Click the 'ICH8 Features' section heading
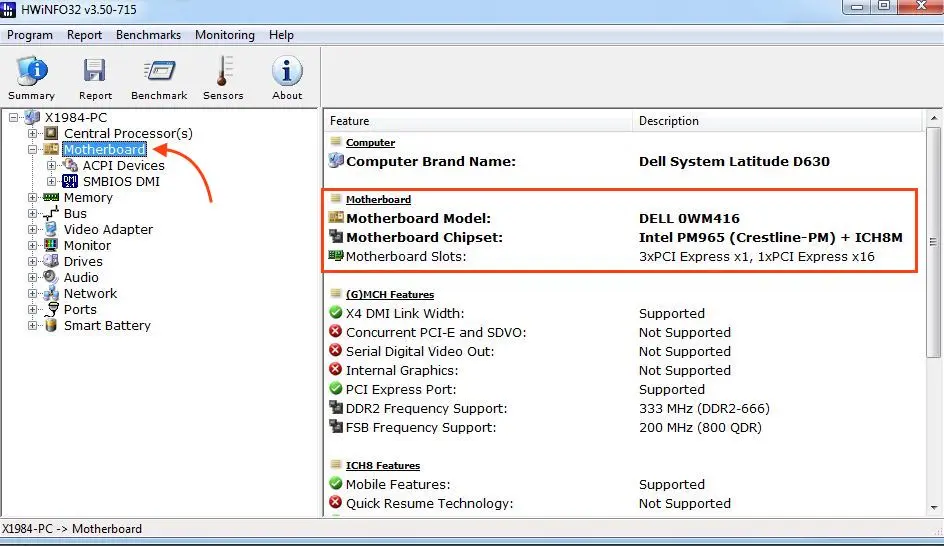Viewport: 944px width, 546px height. [382, 465]
